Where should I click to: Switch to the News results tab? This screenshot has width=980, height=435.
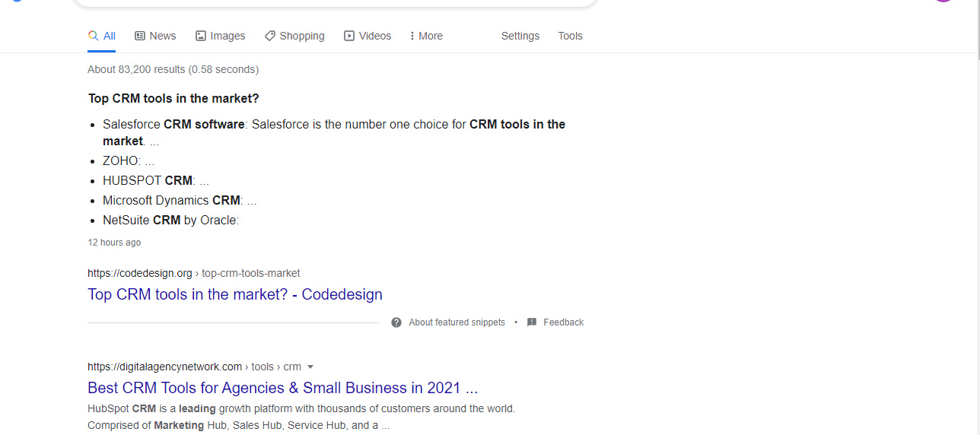coord(155,36)
